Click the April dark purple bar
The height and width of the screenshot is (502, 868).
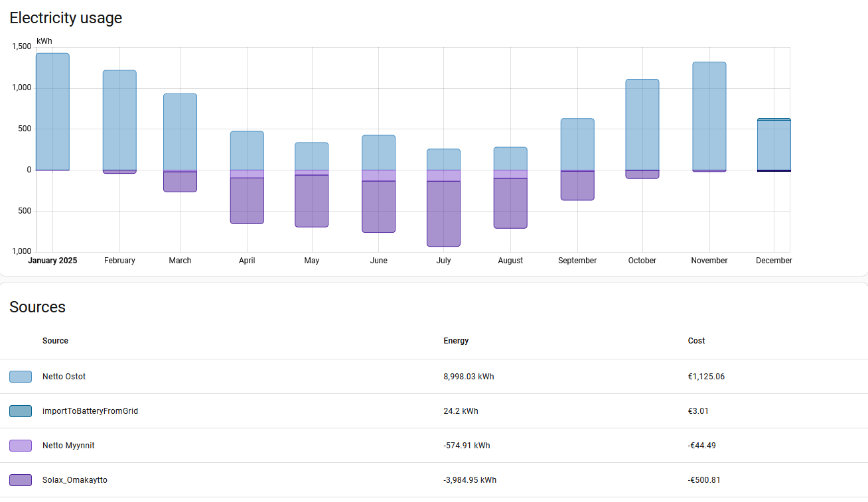[x=247, y=200]
